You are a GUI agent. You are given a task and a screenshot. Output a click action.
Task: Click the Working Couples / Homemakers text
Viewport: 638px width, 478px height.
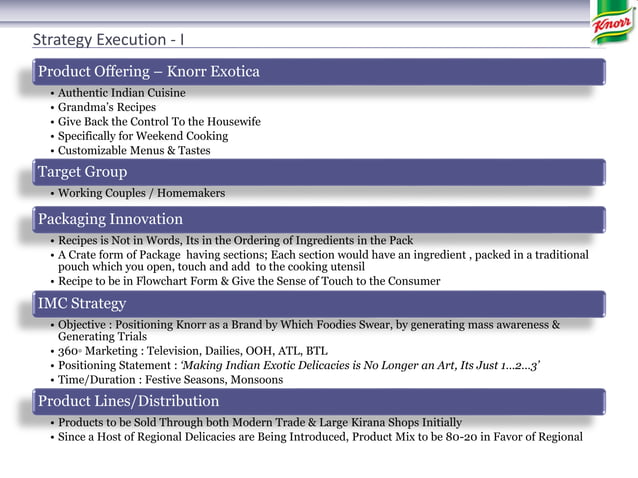[141, 193]
